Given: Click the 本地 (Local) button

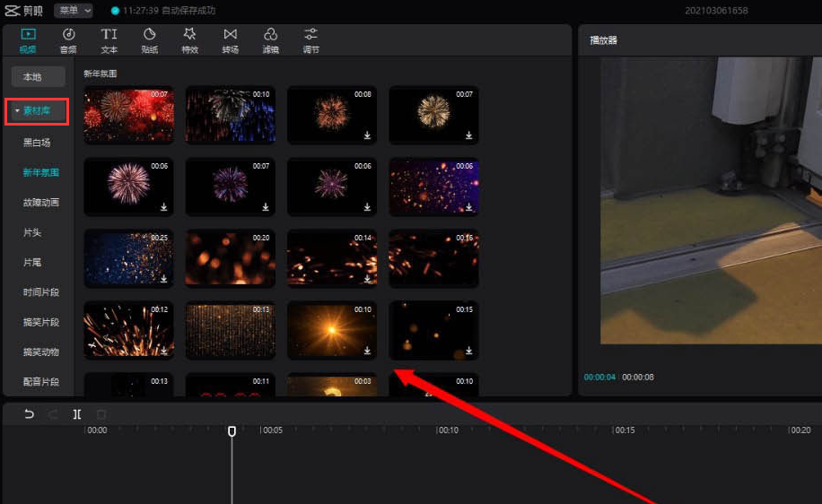Looking at the screenshot, I should click(x=32, y=77).
